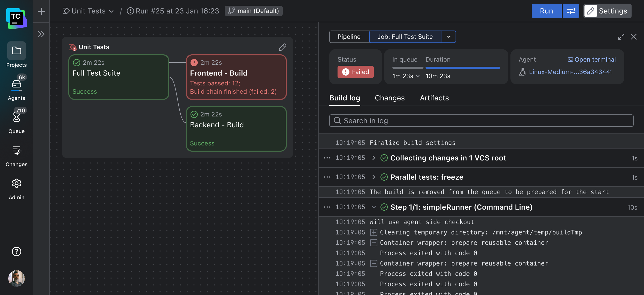Expand the 1m 23s queue time dropdown
The image size is (644, 295).
point(406,76)
